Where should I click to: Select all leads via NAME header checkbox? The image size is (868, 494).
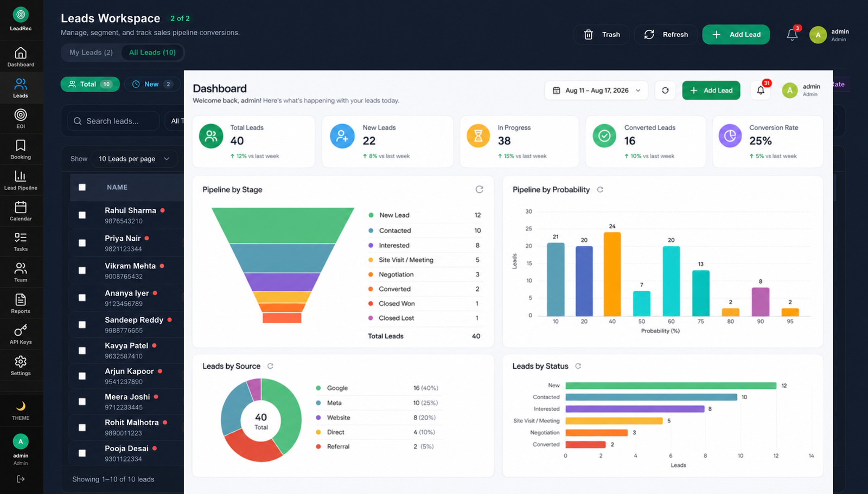pos(82,187)
